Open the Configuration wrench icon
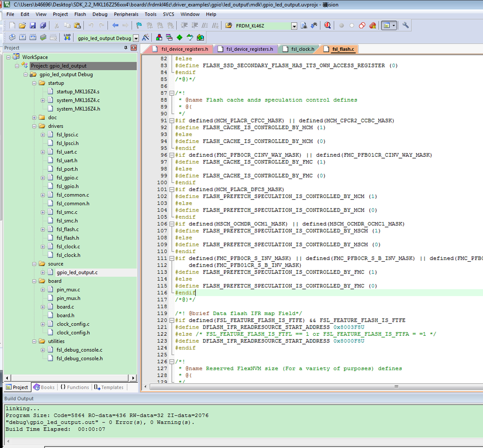 406,25
